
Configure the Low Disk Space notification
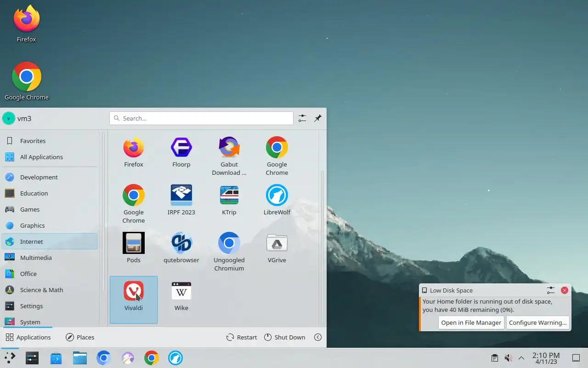tap(551, 290)
